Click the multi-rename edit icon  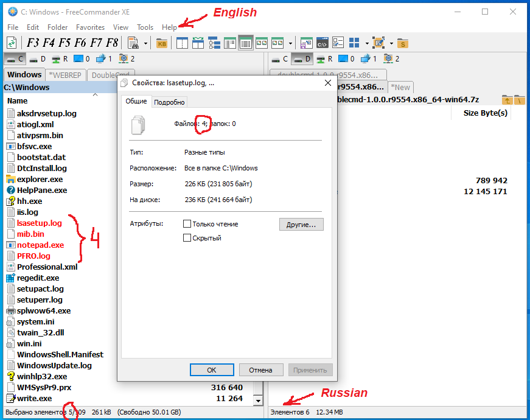(379, 43)
